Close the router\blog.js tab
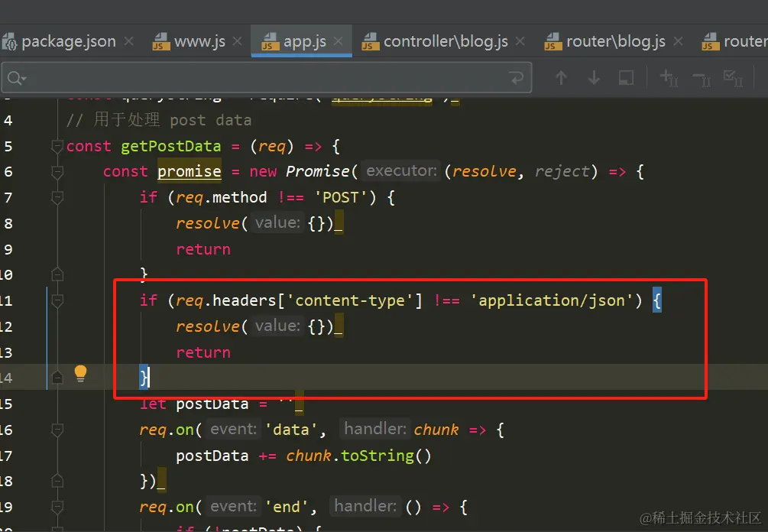Image resolution: width=768 pixels, height=532 pixels. pyautogui.click(x=678, y=41)
